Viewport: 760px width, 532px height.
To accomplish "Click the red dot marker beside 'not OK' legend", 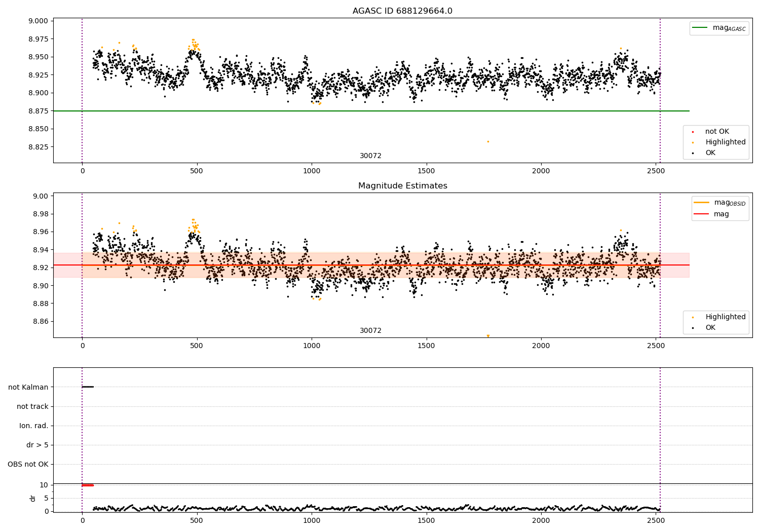I will (x=693, y=132).
